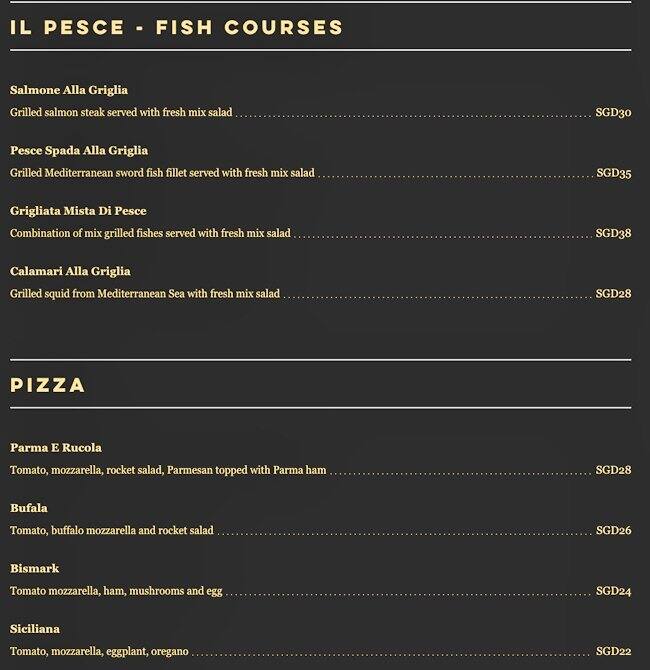Select the Parma E Rucola pizza title
The image size is (650, 670).
pos(56,448)
